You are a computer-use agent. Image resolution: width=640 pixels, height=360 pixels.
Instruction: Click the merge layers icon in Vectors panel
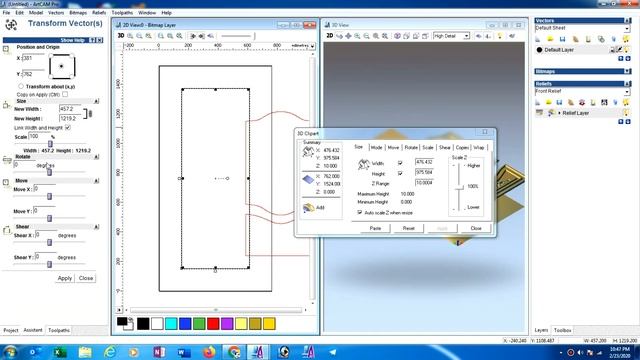tap(601, 39)
